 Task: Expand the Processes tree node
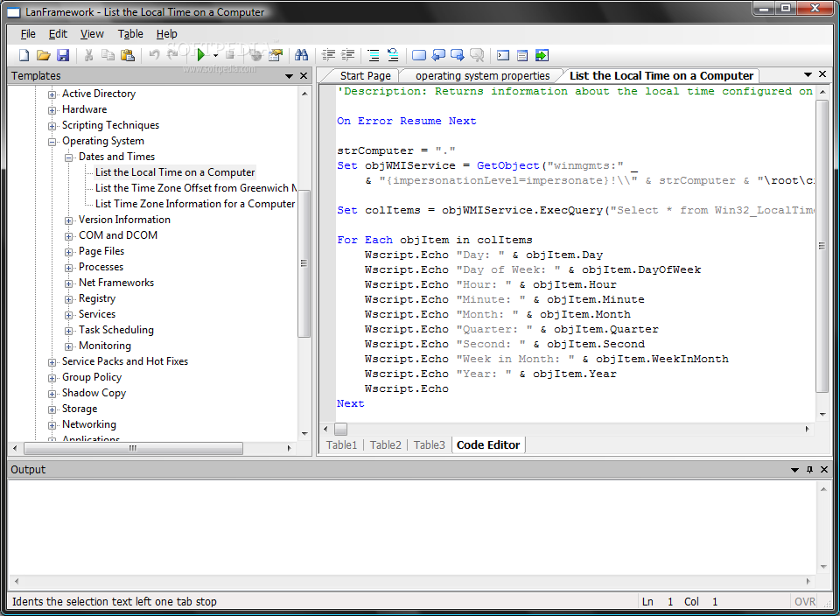point(68,268)
